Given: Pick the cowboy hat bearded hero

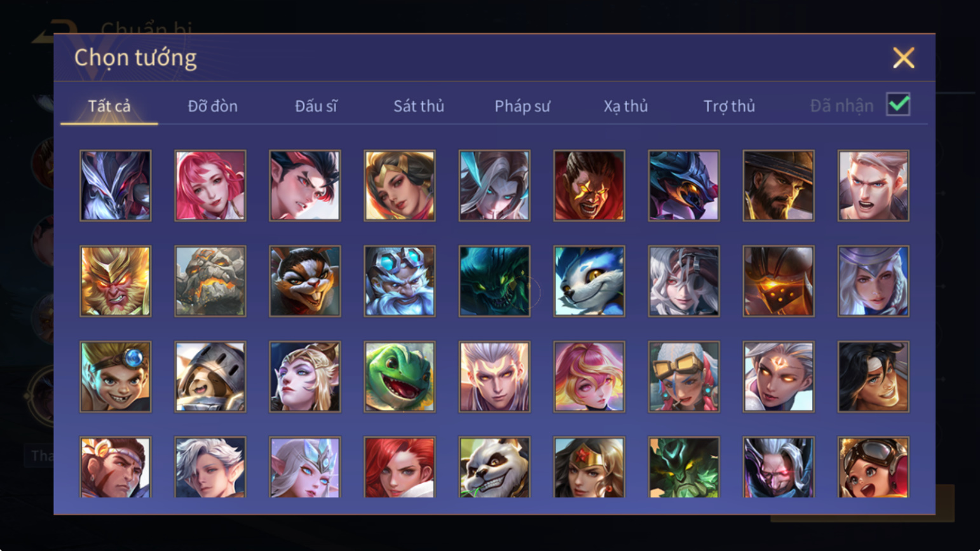Looking at the screenshot, I should (x=779, y=186).
